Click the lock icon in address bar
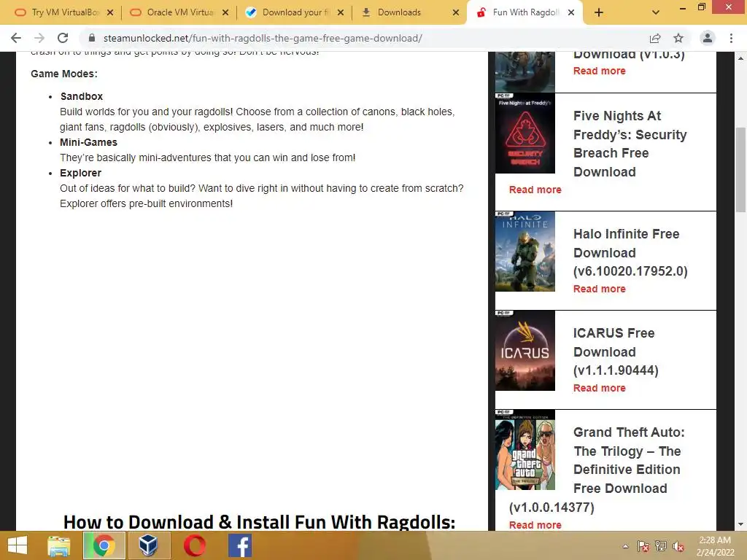Image resolution: width=747 pixels, height=560 pixels. coord(92,38)
